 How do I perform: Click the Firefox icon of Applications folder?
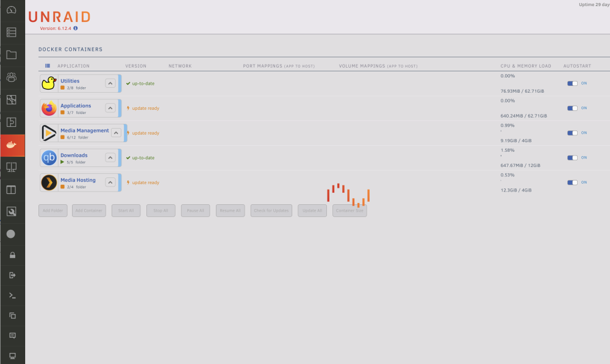click(49, 108)
